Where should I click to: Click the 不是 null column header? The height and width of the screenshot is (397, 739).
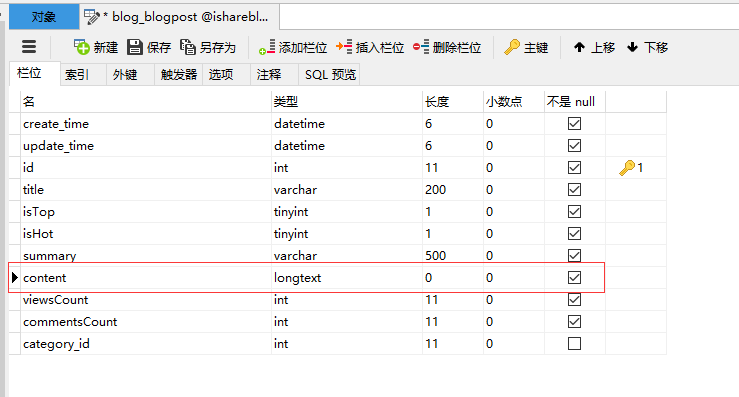[575, 101]
